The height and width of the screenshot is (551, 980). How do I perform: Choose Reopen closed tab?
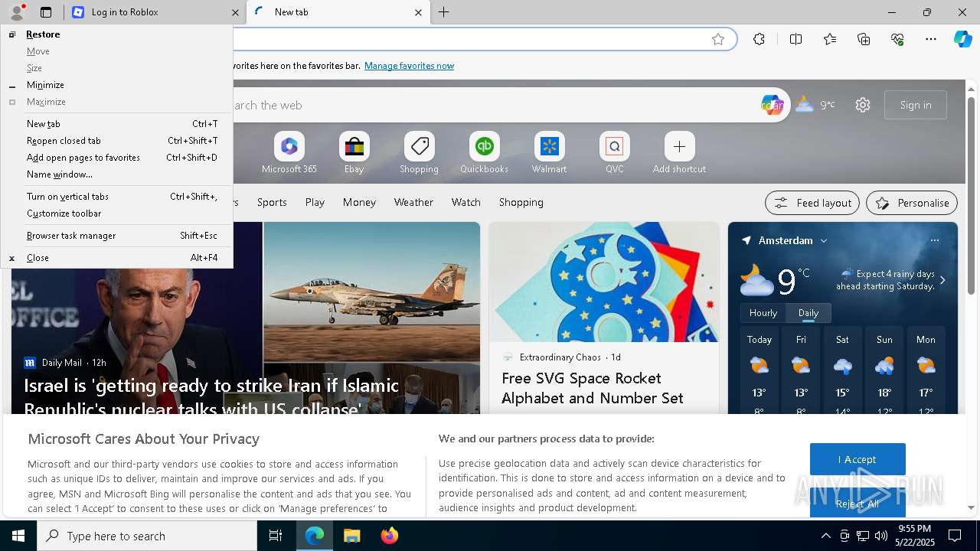tap(117, 141)
